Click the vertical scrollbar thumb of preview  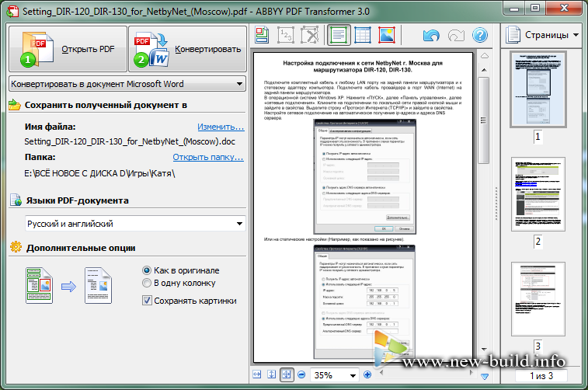[484, 120]
